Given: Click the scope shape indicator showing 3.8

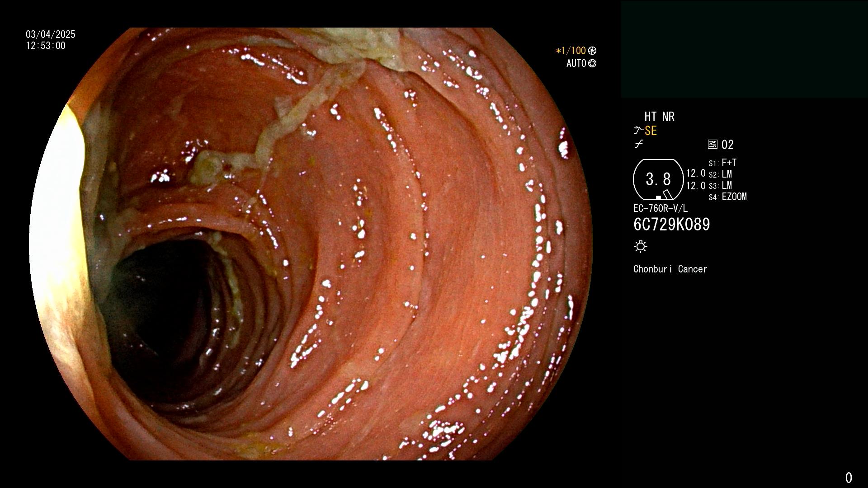Looking at the screenshot, I should pos(658,179).
